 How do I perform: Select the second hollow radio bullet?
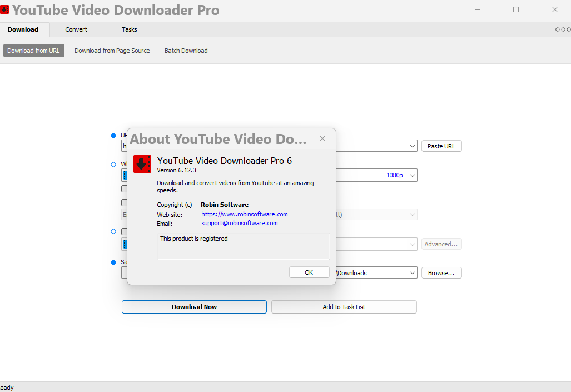point(113,165)
